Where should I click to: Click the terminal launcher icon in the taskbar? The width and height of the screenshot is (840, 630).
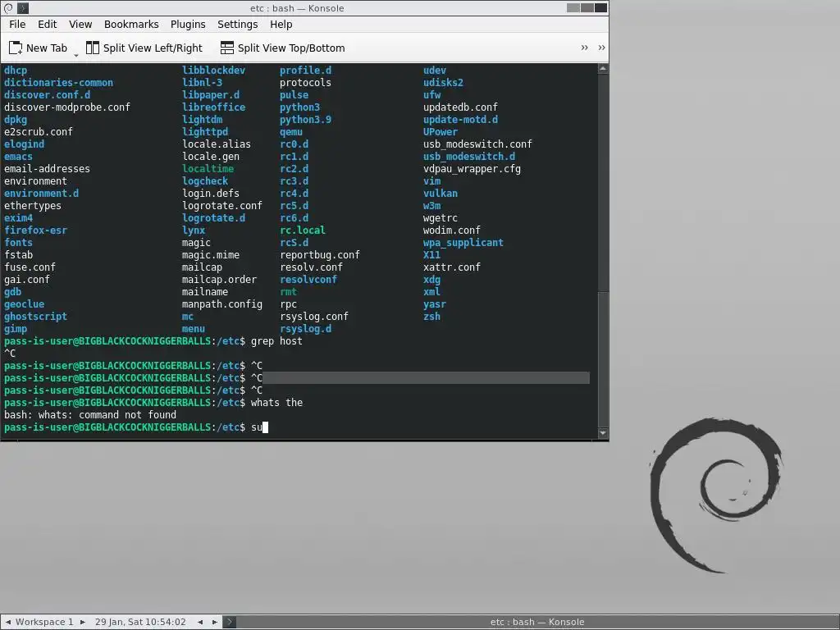(229, 622)
